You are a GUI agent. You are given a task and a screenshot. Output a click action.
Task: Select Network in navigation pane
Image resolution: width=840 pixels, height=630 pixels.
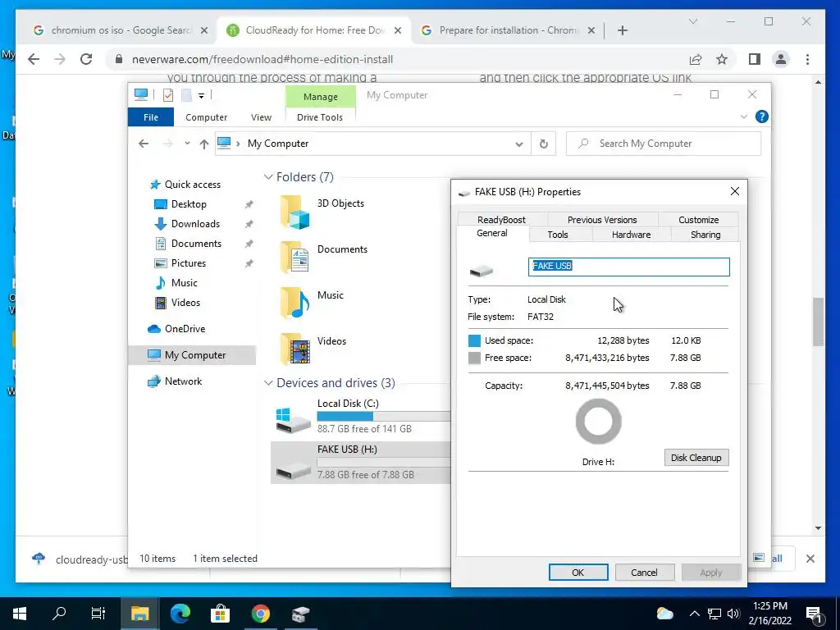pyautogui.click(x=183, y=381)
